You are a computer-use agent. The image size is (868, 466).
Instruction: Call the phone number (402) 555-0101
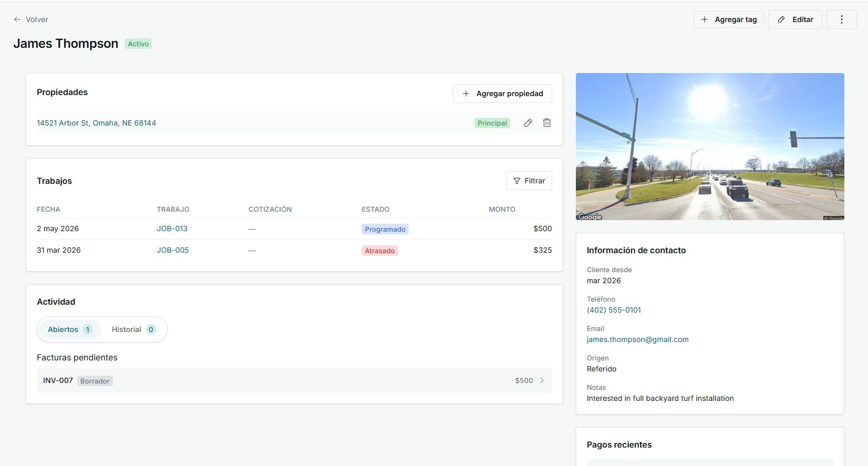614,310
